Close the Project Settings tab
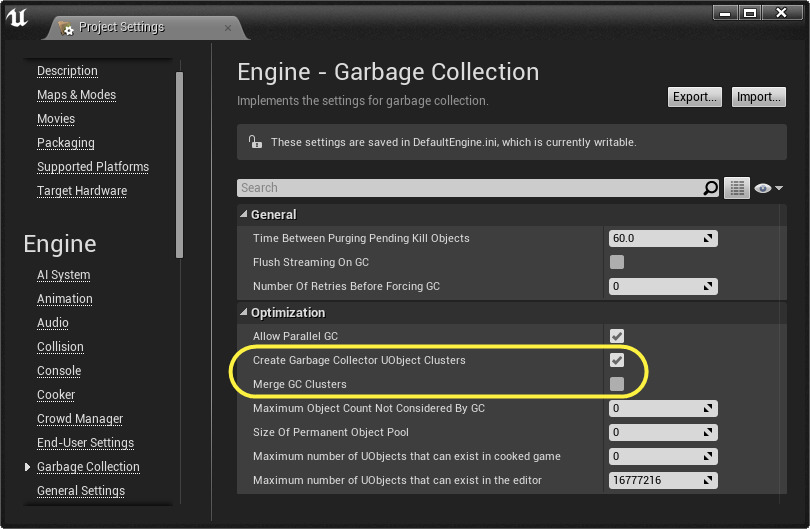Screen dimensions: 810x529 [228, 27]
